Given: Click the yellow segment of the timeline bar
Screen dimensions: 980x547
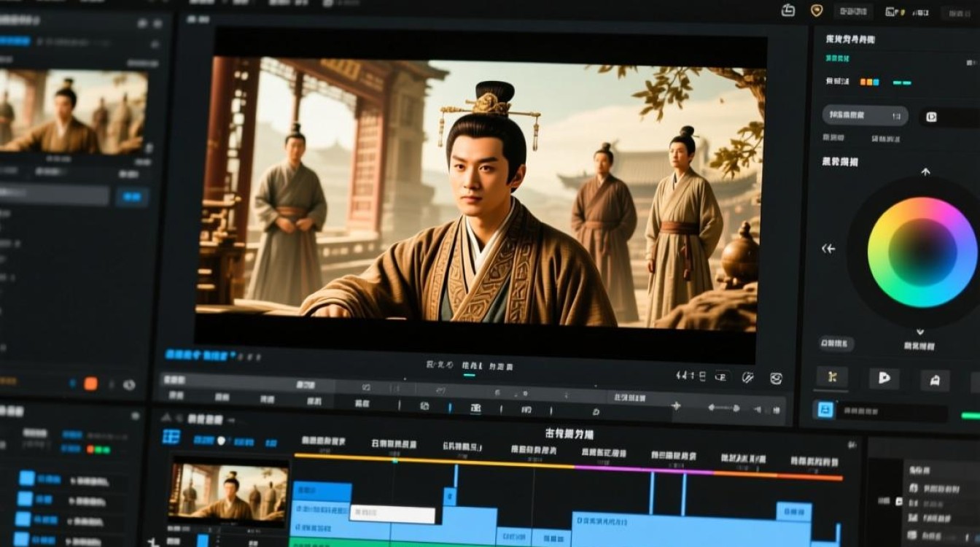Looking at the screenshot, I should pyautogui.click(x=435, y=460).
